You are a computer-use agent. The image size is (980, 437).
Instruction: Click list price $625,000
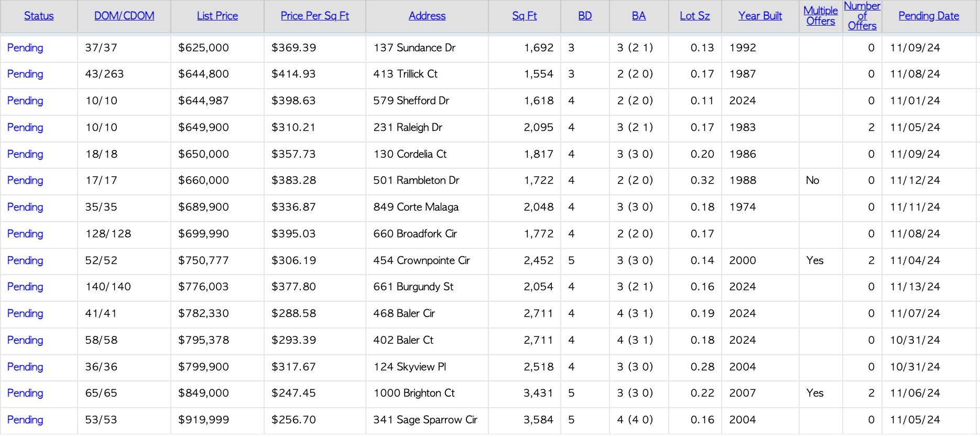click(x=204, y=48)
